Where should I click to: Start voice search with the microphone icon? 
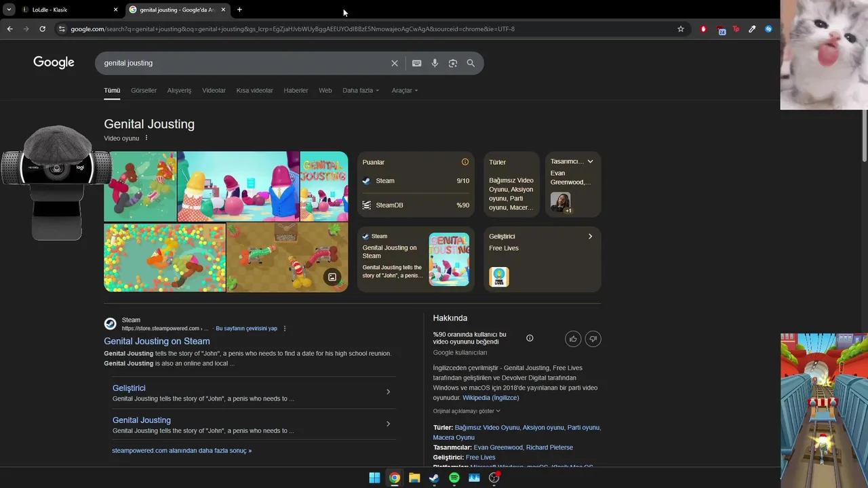pyautogui.click(x=435, y=63)
